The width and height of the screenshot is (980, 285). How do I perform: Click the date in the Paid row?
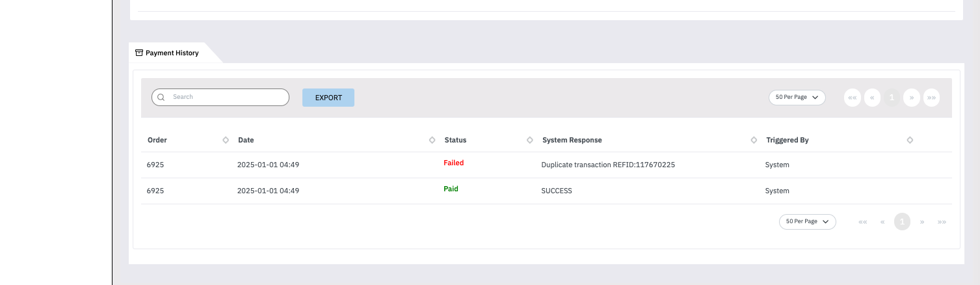tap(268, 191)
